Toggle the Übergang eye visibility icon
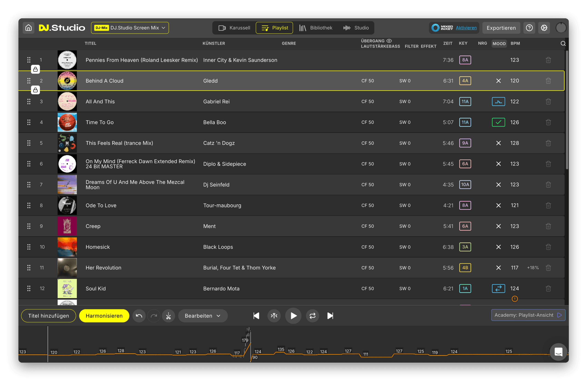 pyautogui.click(x=389, y=41)
